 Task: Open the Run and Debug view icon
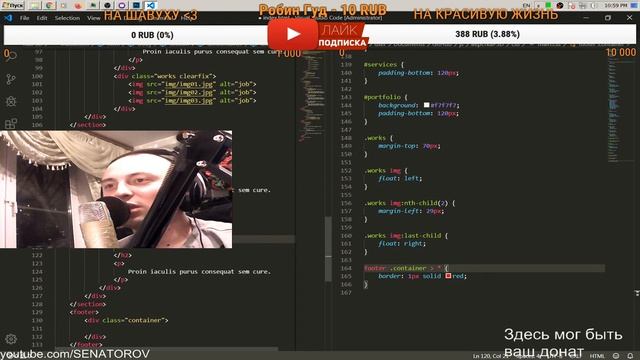coord(11,101)
